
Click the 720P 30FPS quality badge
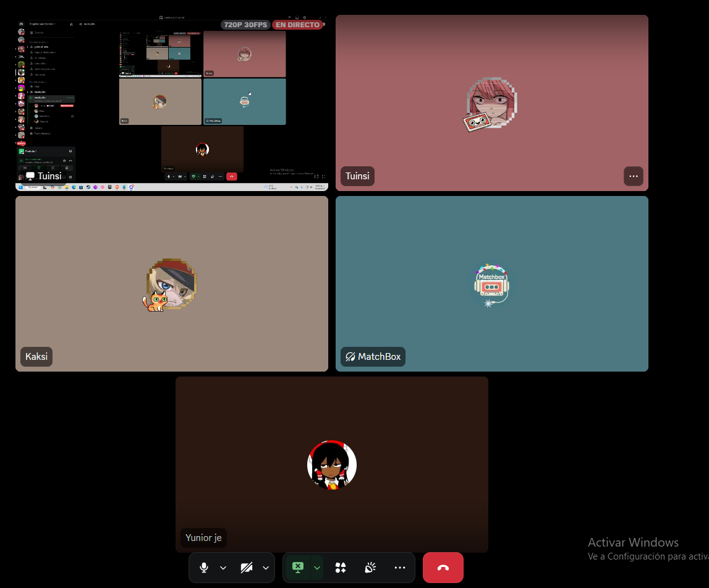click(x=245, y=25)
